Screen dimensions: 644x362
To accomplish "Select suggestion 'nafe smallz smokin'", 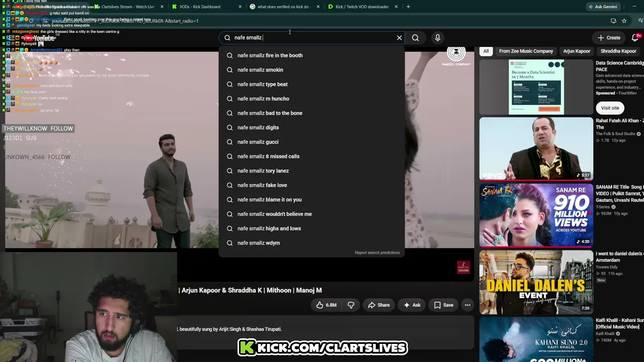I will tap(312, 70).
